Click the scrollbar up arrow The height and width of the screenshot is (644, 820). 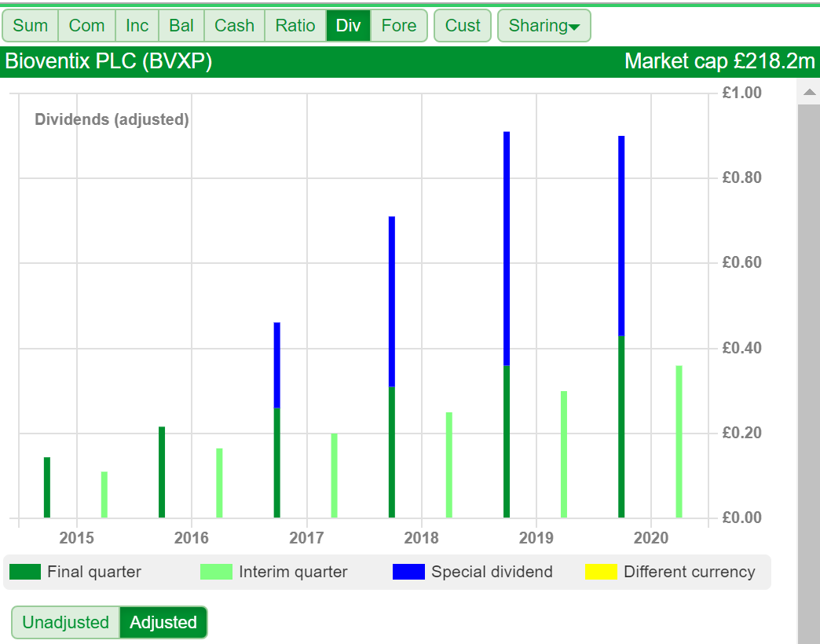tap(809, 92)
